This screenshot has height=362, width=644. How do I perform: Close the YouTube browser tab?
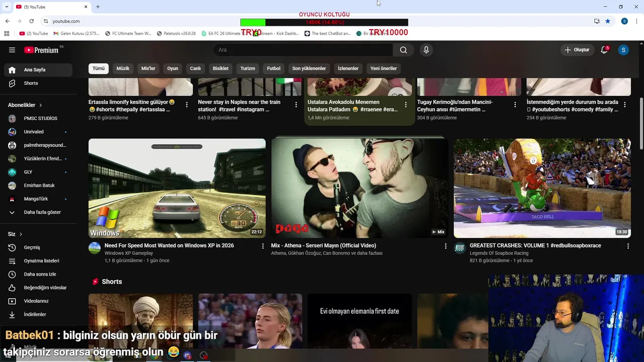[x=86, y=7]
